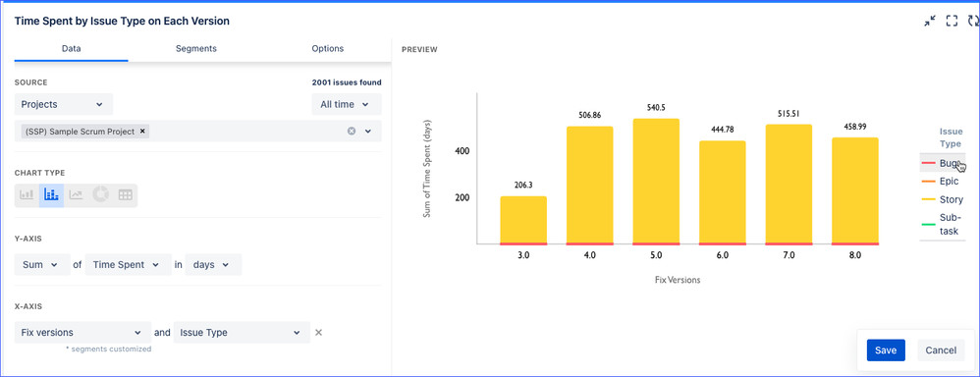
Task: Select the bar chart type icon
Action: (27, 195)
